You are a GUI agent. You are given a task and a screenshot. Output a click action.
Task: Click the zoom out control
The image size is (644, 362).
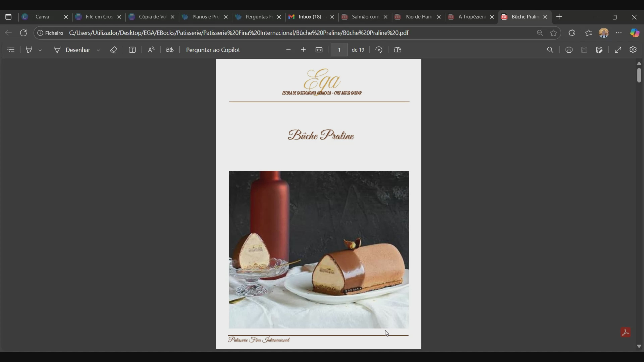point(288,50)
